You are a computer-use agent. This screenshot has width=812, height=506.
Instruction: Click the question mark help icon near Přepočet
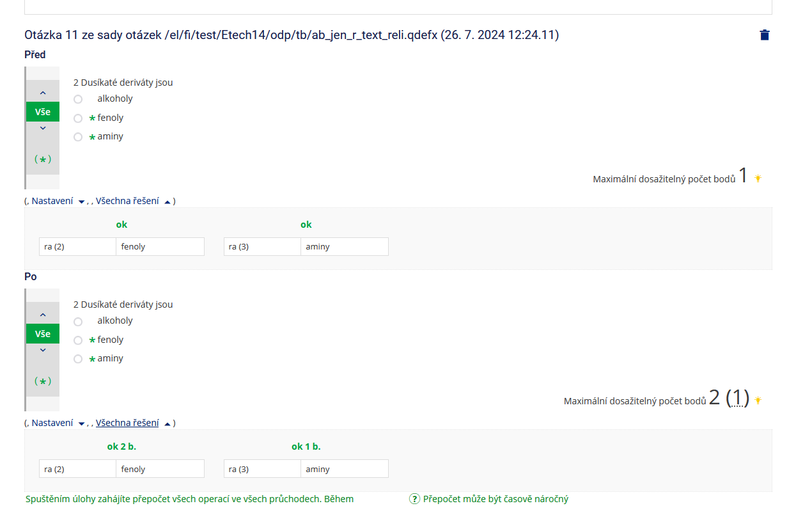414,499
